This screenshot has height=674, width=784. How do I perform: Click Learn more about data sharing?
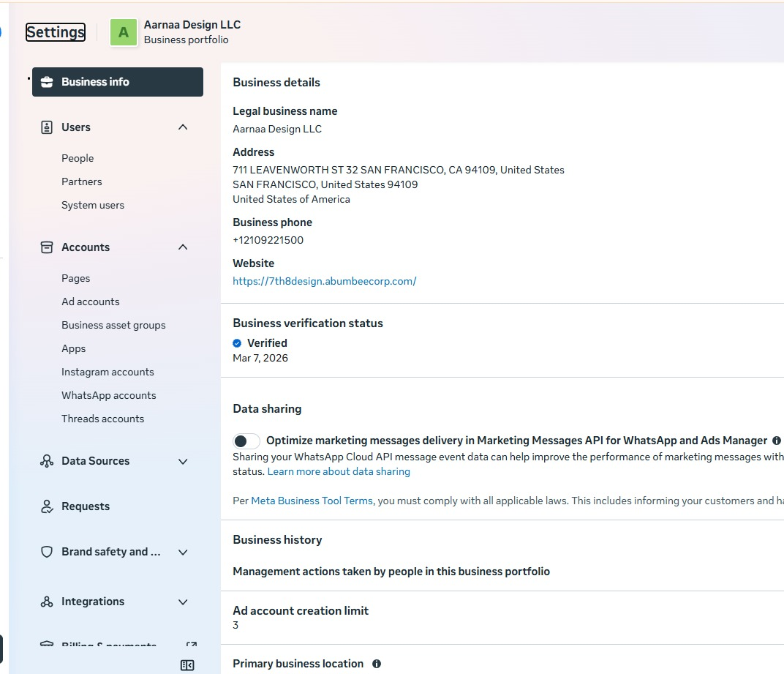pos(339,471)
